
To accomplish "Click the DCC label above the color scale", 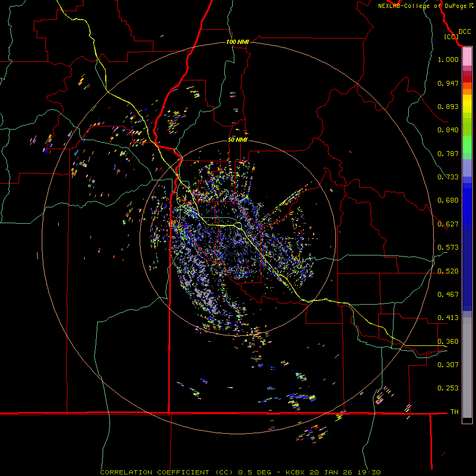I will 464,32.
